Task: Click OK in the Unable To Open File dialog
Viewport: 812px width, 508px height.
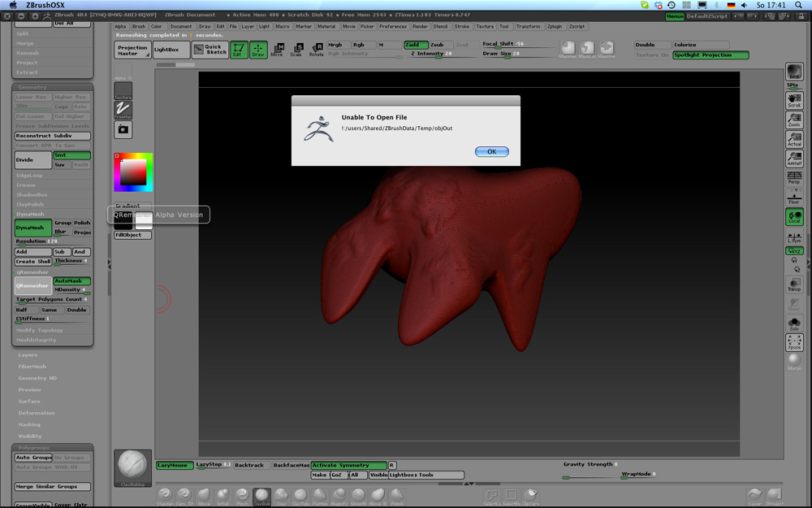Action: (491, 151)
